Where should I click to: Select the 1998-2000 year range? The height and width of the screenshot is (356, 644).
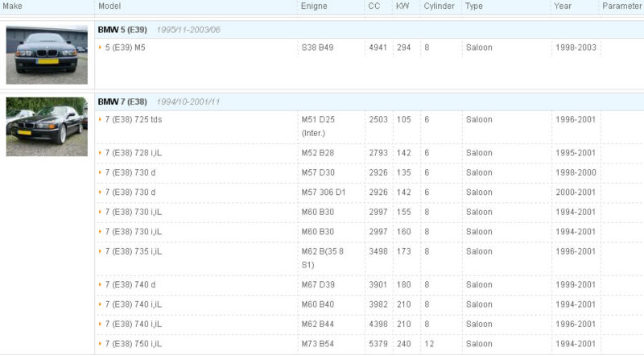pos(576,172)
